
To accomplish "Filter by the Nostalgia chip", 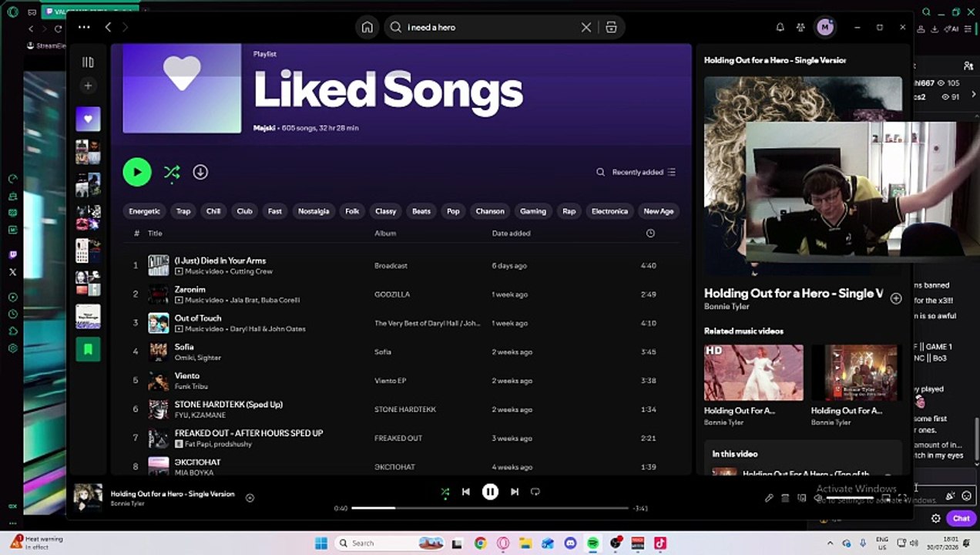I will pos(314,211).
